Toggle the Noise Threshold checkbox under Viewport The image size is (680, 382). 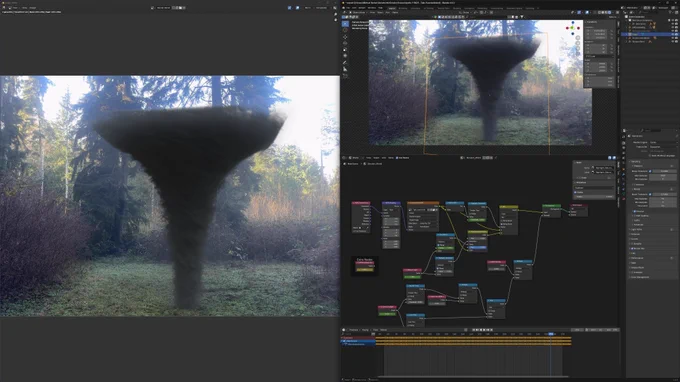pos(651,171)
